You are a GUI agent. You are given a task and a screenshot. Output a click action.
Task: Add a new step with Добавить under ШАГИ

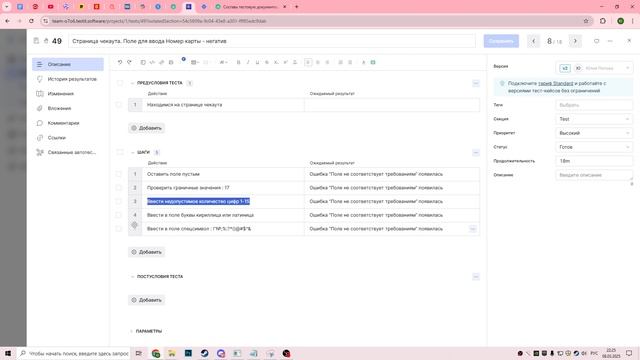click(147, 252)
